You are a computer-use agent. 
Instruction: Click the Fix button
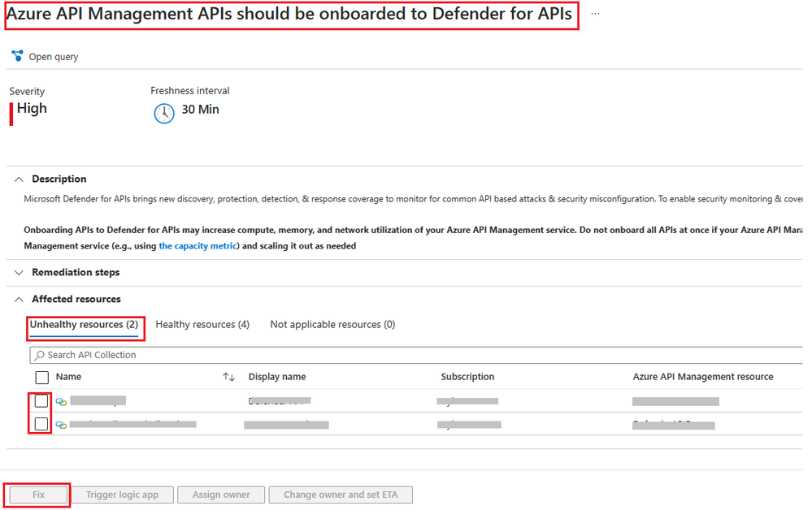point(38,495)
